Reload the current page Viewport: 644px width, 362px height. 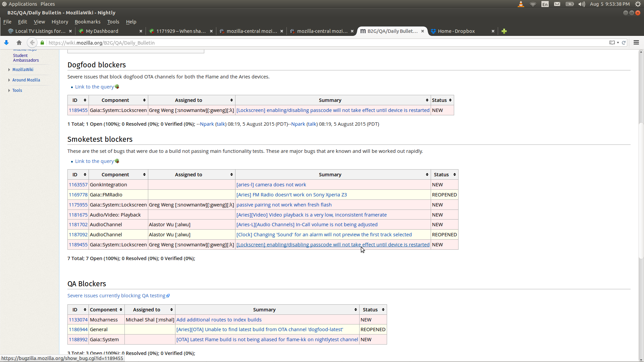click(624, 43)
